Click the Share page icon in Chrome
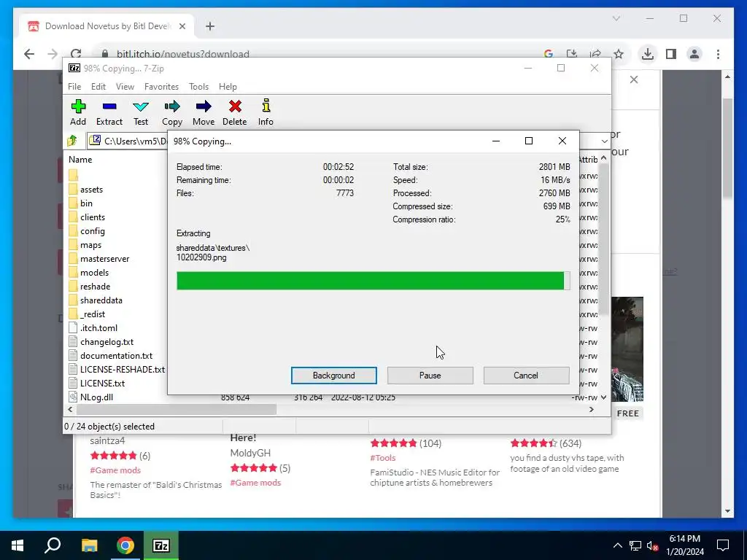 [595, 54]
